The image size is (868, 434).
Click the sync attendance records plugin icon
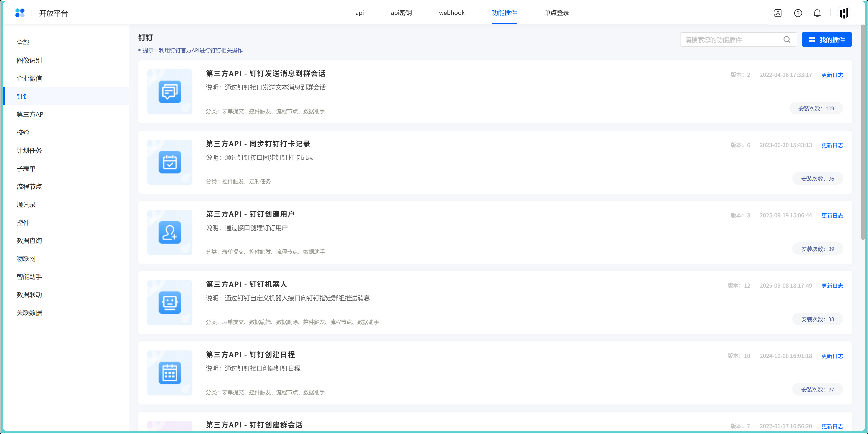click(x=169, y=162)
